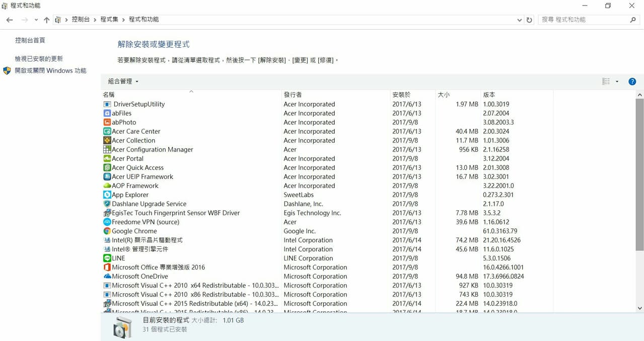Image resolution: width=644 pixels, height=341 pixels.
Task: Open the 控制台首頁 link
Action: pyautogui.click(x=30, y=40)
